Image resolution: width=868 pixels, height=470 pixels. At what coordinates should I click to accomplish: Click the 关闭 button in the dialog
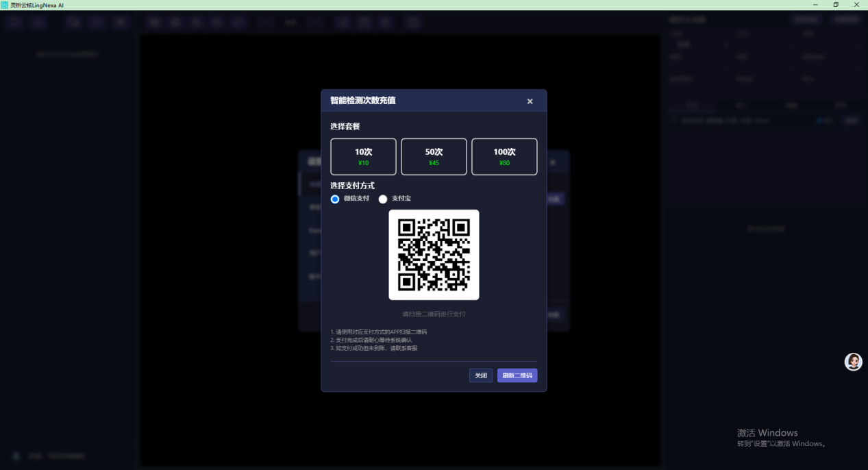click(481, 375)
